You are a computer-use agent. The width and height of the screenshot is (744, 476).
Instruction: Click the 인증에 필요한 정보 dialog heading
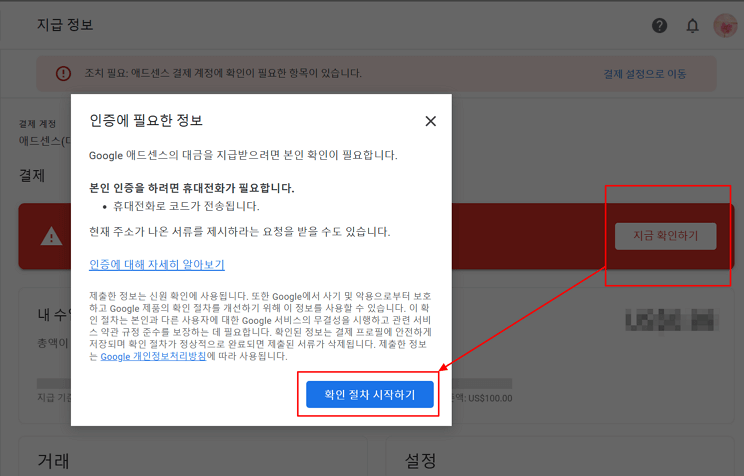tap(146, 121)
